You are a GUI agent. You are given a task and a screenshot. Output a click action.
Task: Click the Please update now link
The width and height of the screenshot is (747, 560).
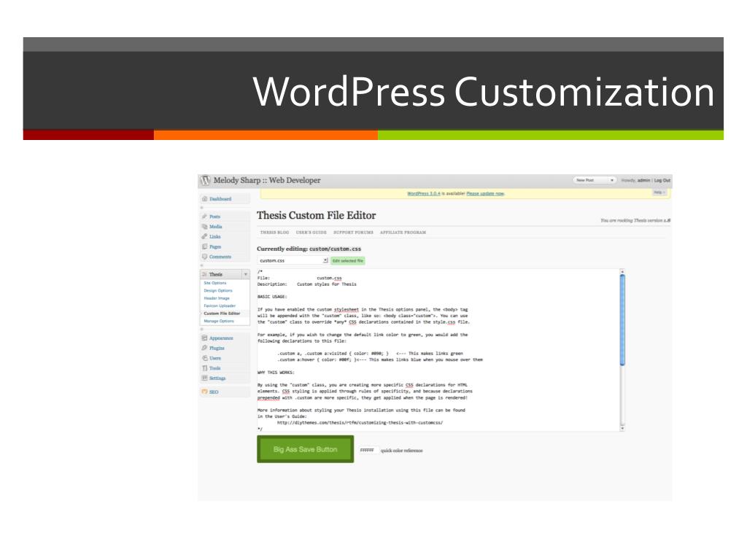485,193
